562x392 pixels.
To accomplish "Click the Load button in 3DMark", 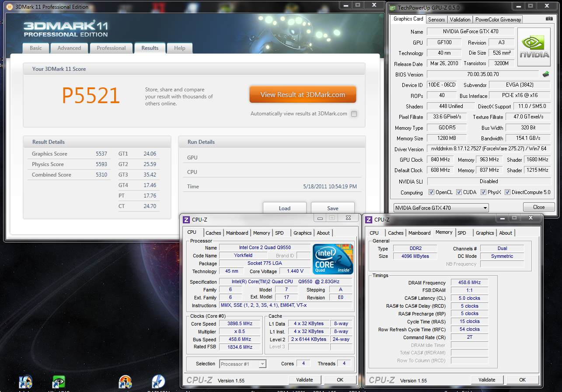I will tap(285, 208).
